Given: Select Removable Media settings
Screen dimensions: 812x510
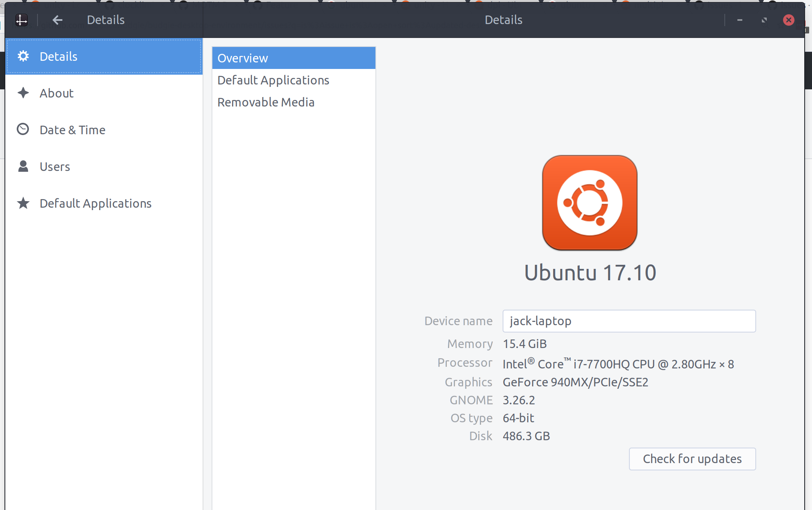Looking at the screenshot, I should (x=266, y=102).
